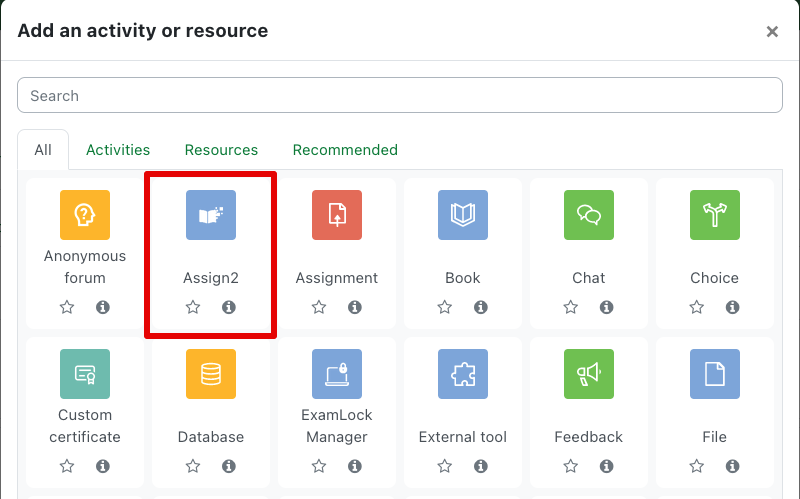Click the Search input field
The width and height of the screenshot is (800, 499).
tap(400, 95)
